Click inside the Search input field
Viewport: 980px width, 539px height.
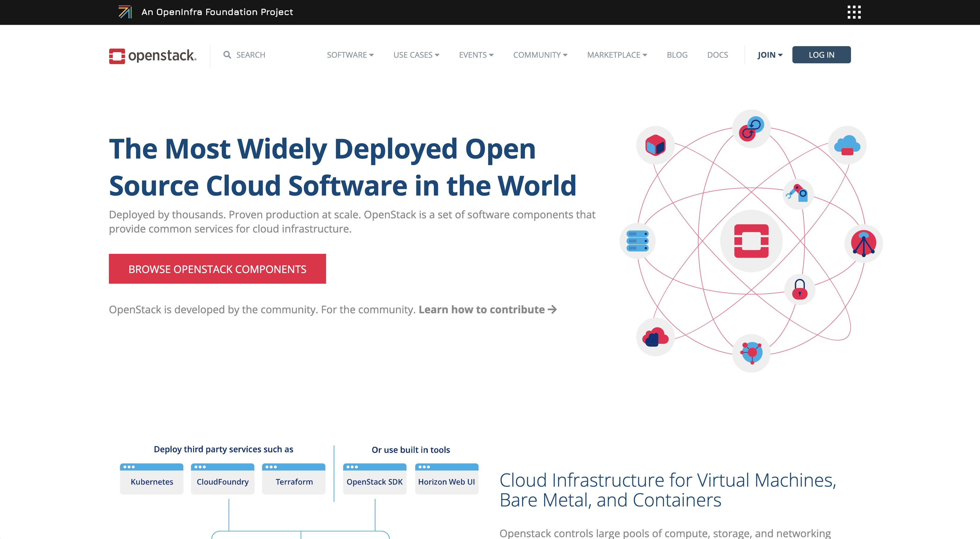pos(266,55)
